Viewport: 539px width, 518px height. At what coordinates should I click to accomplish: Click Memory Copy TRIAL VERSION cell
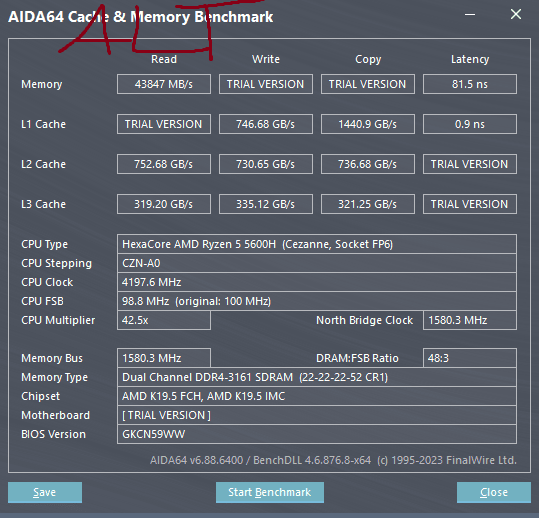[368, 84]
